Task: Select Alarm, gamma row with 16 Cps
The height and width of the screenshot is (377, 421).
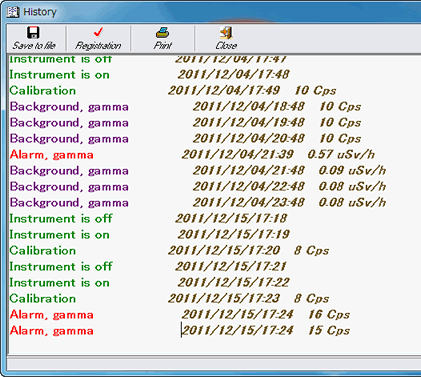Action: (x=180, y=314)
